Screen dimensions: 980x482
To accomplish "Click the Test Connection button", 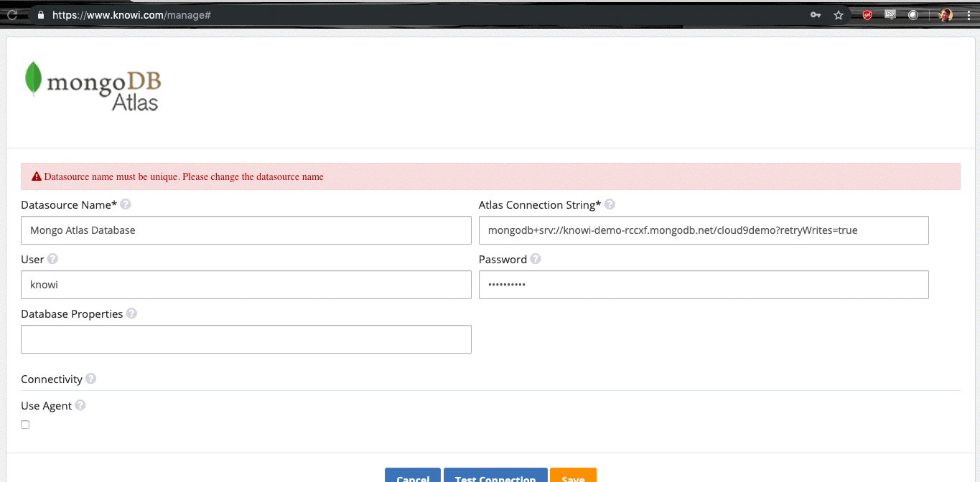I will point(495,475).
